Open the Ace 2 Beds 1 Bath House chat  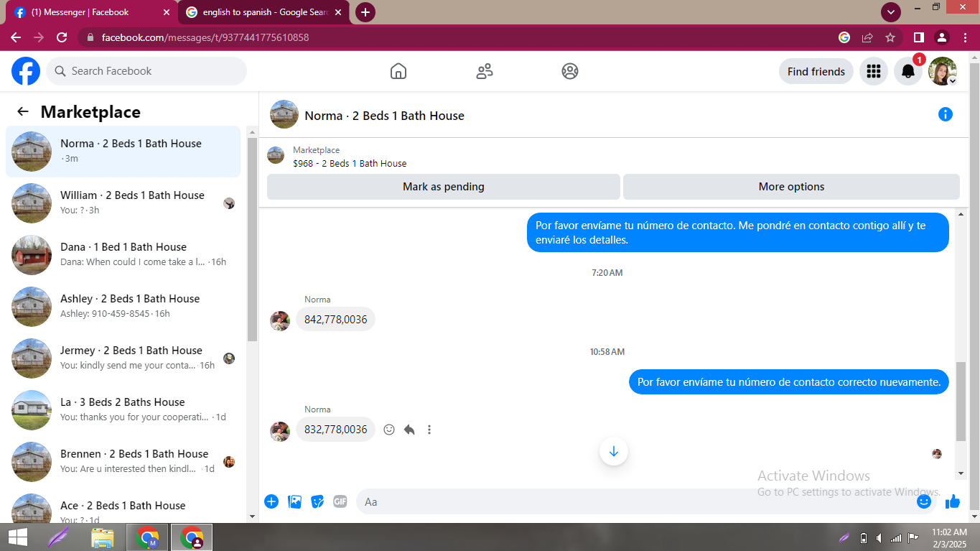pyautogui.click(x=123, y=506)
